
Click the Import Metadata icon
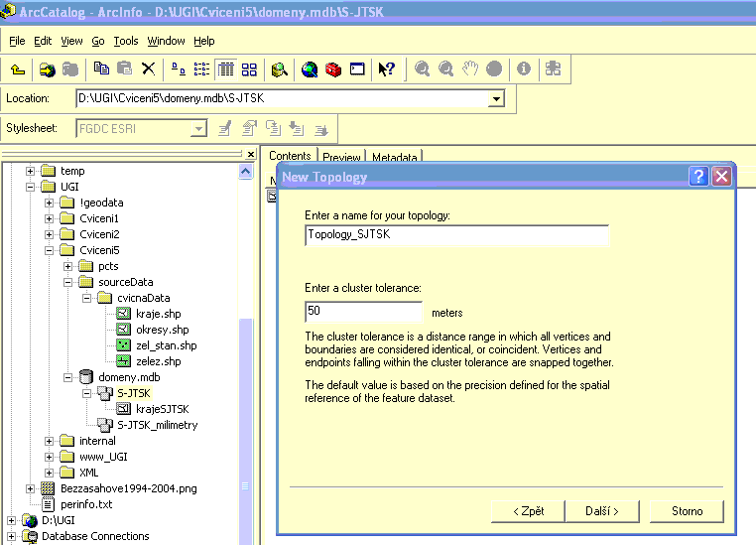pos(297,129)
